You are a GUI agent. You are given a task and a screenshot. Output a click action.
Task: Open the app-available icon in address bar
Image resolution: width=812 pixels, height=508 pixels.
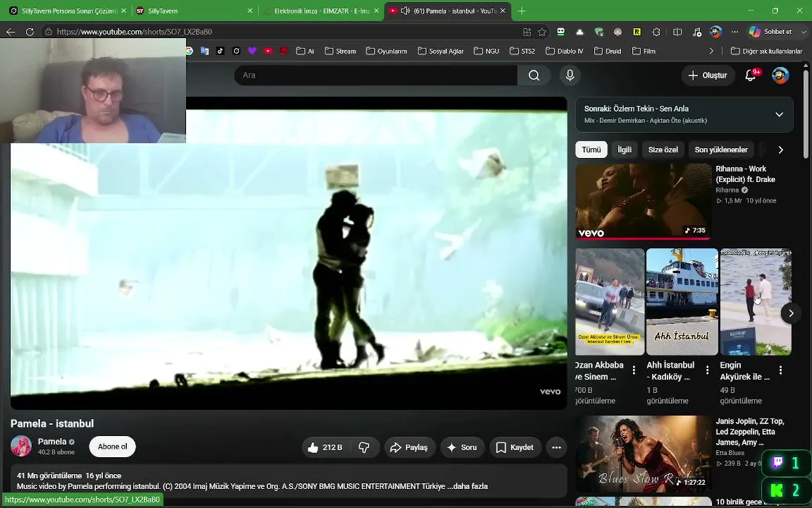coord(527,32)
